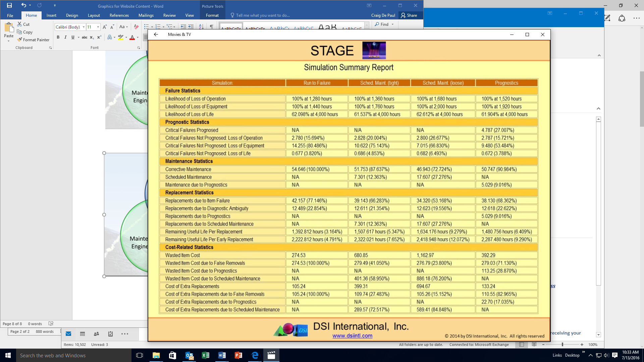Open Outlook People view icon
The height and width of the screenshot is (362, 644).
(x=97, y=334)
